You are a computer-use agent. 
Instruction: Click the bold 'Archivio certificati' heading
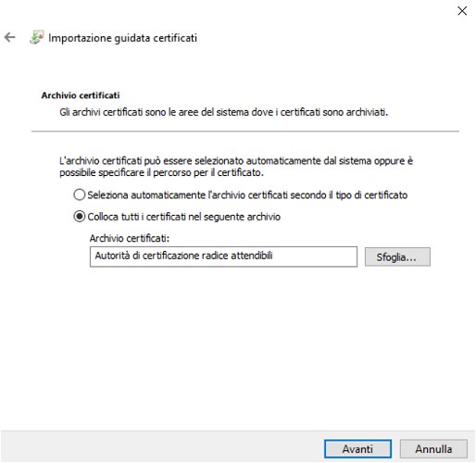[x=81, y=95]
